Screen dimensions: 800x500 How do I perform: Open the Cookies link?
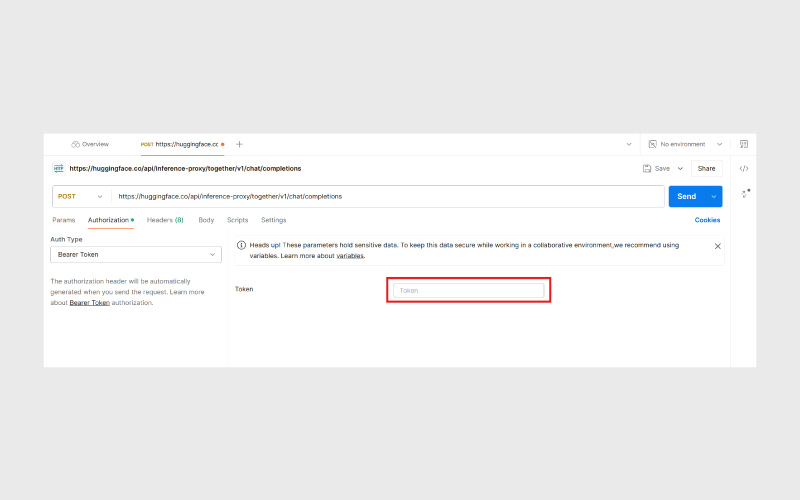coord(707,220)
